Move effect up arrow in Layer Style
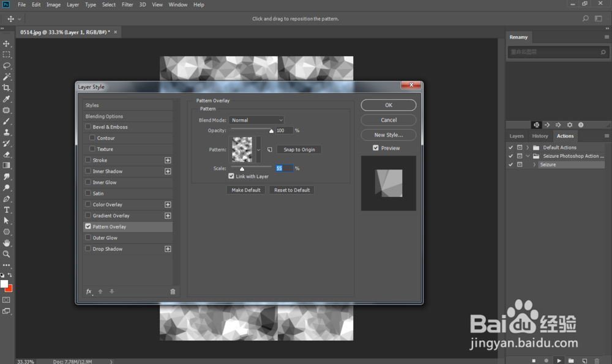612x364 pixels. (100, 291)
